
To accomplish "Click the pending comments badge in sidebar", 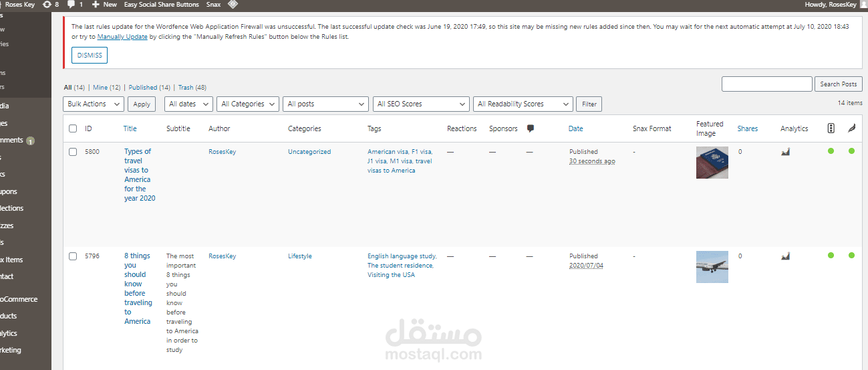I will click(x=31, y=141).
